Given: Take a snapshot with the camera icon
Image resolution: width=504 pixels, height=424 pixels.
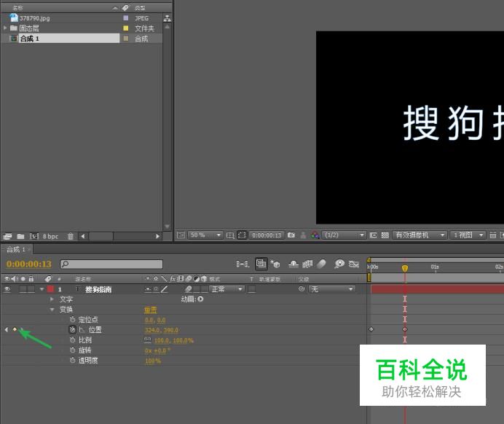Looking at the screenshot, I should [291, 235].
